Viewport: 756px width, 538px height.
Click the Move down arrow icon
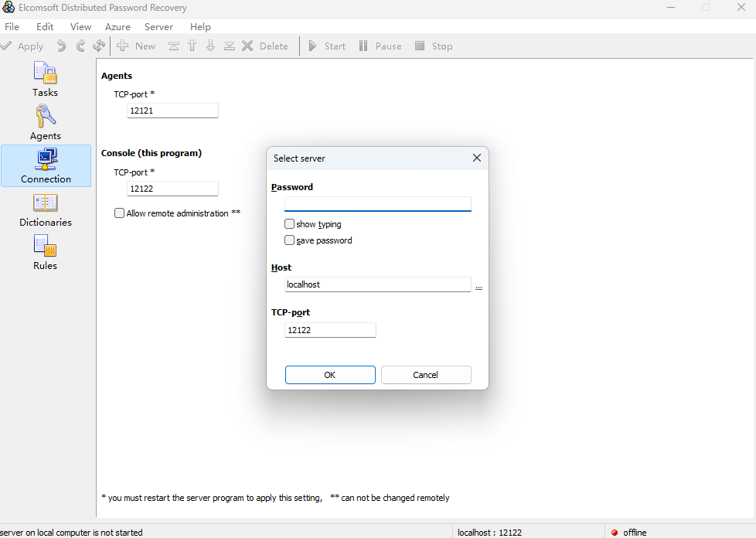pyautogui.click(x=210, y=46)
